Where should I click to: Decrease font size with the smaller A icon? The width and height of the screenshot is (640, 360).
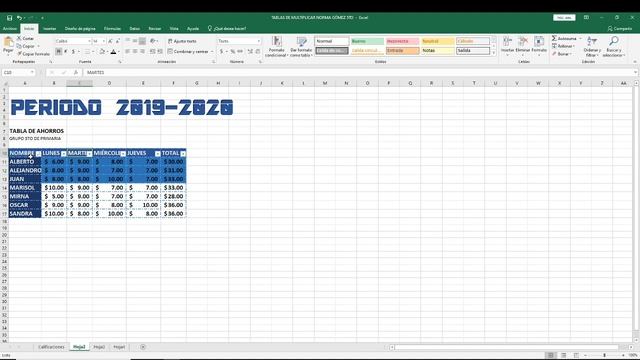[x=118, y=41]
